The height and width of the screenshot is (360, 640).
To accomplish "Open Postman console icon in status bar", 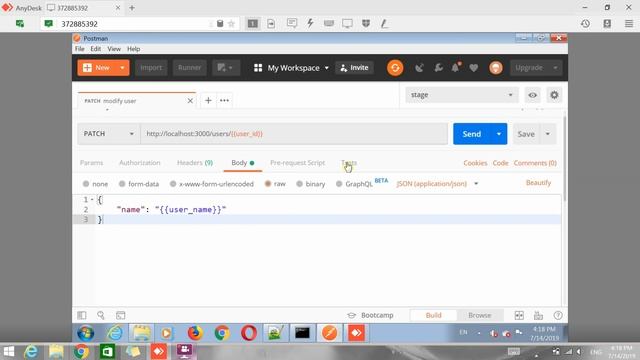I will pyautogui.click(x=120, y=315).
